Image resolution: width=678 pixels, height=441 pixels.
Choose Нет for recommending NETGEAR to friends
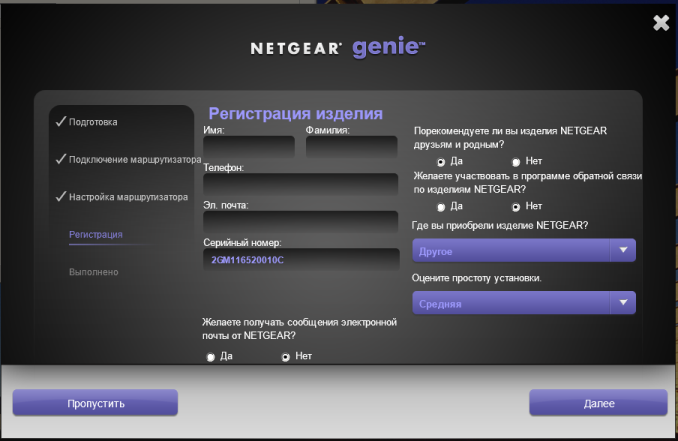(x=515, y=162)
